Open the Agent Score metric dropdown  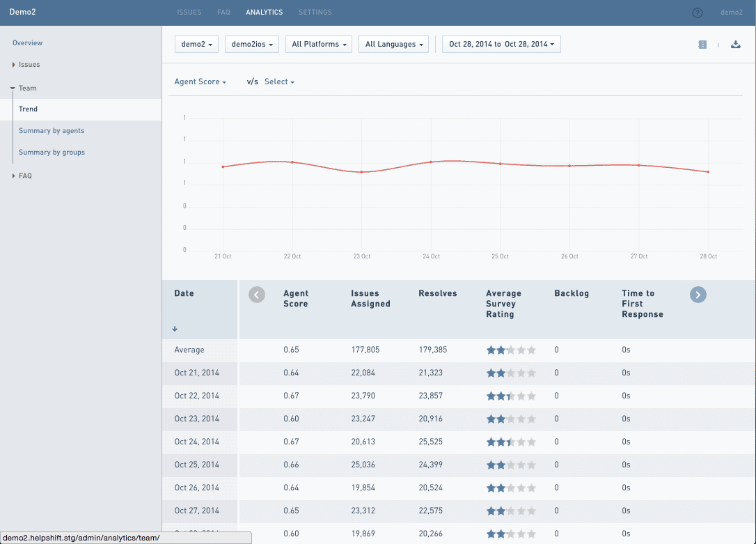pyautogui.click(x=200, y=81)
